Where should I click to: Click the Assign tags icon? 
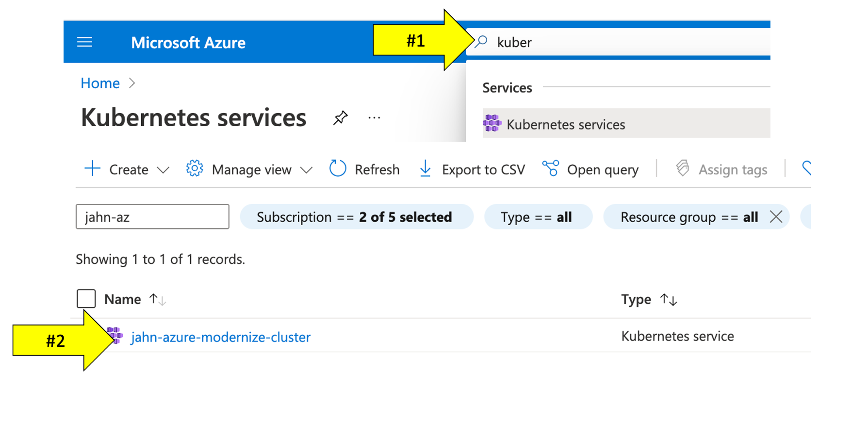click(x=683, y=169)
